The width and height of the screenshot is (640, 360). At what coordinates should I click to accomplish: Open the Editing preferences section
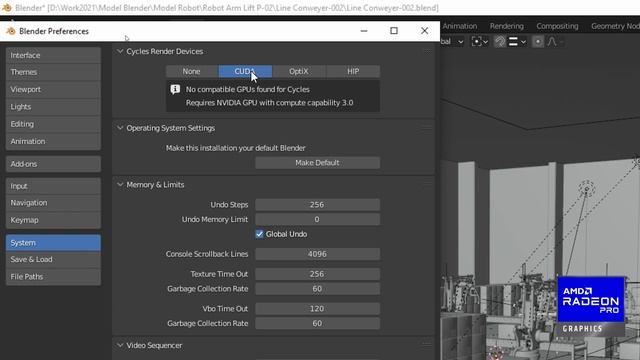(x=53, y=124)
